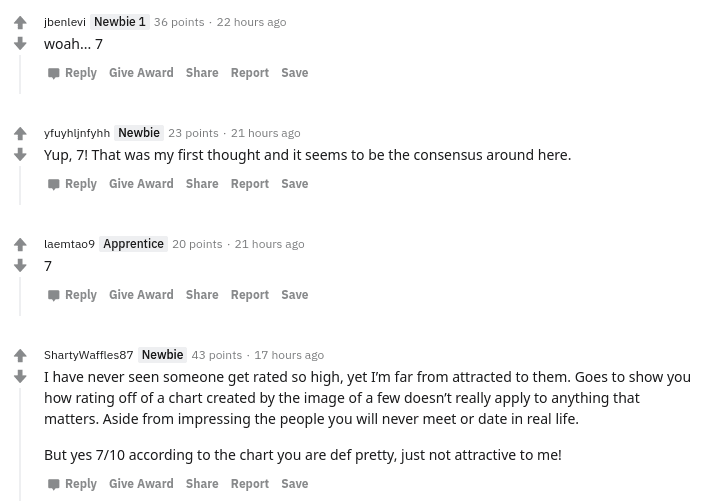
Task: Collapse ShartyWaffles87's comment thread line
Action: pos(20,440)
